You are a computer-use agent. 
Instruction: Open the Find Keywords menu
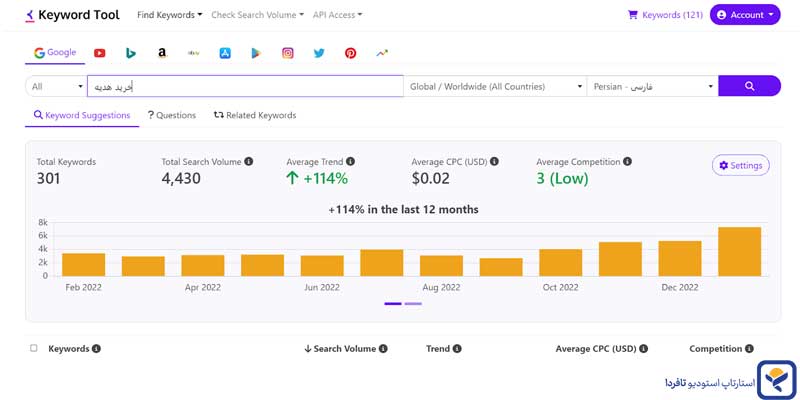point(169,15)
